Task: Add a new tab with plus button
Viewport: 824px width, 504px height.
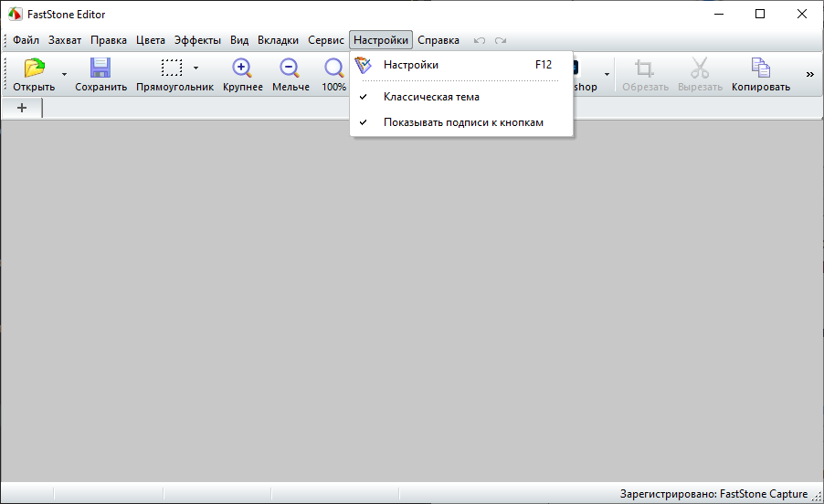Action: tap(22, 109)
